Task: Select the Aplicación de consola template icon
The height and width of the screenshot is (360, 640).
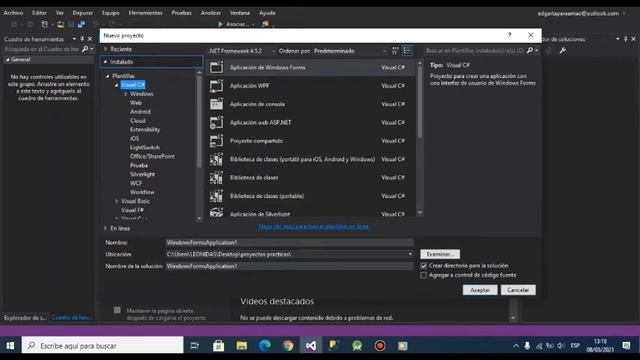Action: click(216, 104)
